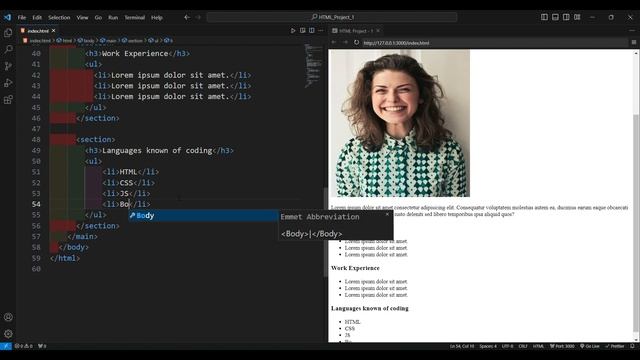Open the Accounts menu icon
Viewport: 640px width, 360px height.
(x=8, y=317)
